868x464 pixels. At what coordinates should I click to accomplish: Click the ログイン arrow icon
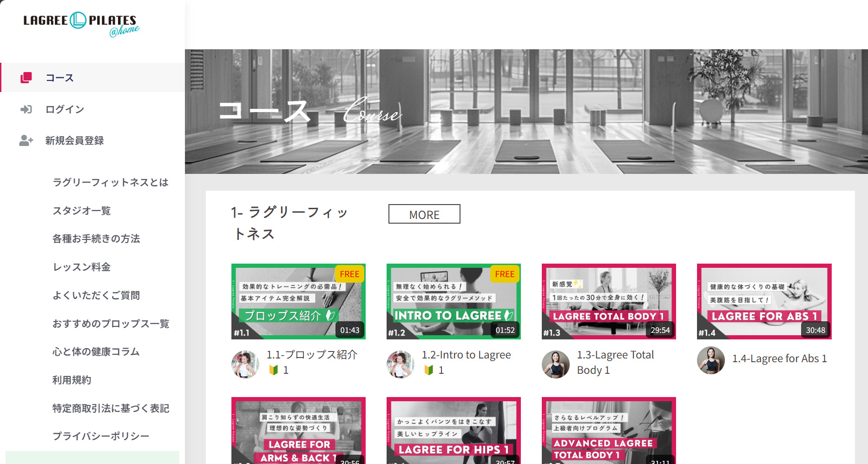26,109
